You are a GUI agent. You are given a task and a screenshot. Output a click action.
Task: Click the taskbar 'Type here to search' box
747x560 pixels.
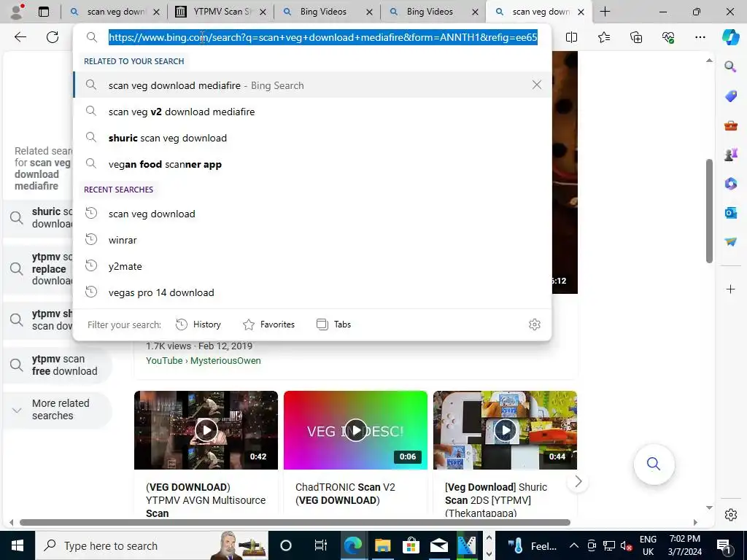(152, 545)
